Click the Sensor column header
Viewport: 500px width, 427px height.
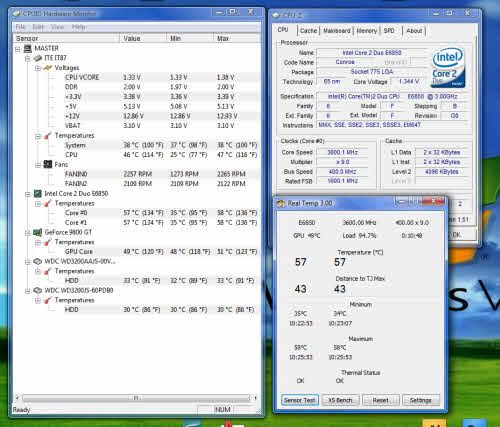pos(66,38)
